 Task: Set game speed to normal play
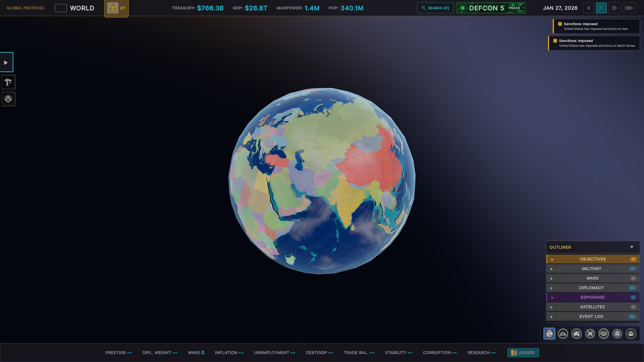(601, 8)
